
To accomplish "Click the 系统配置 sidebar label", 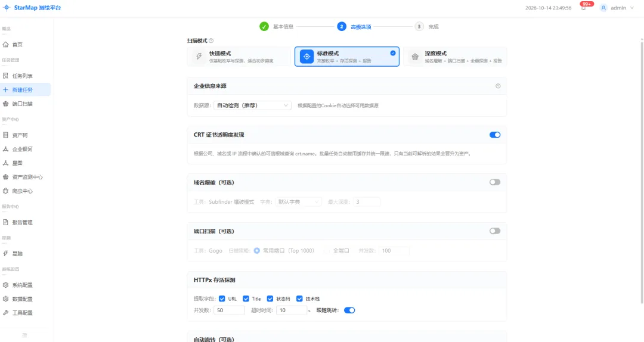I will [22, 285].
